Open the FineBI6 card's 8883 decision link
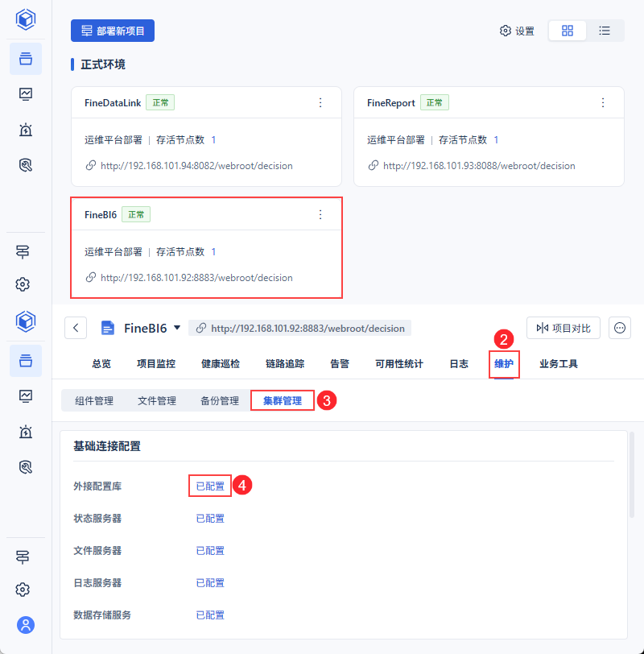 coord(196,277)
